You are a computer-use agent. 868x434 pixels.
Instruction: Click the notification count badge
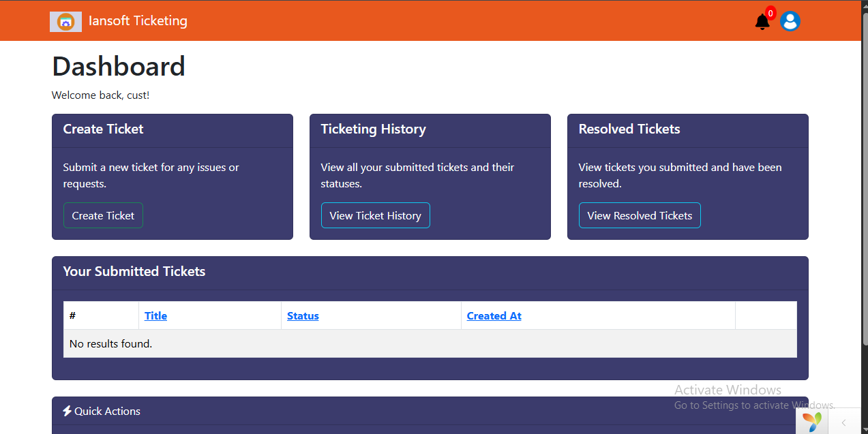(770, 13)
